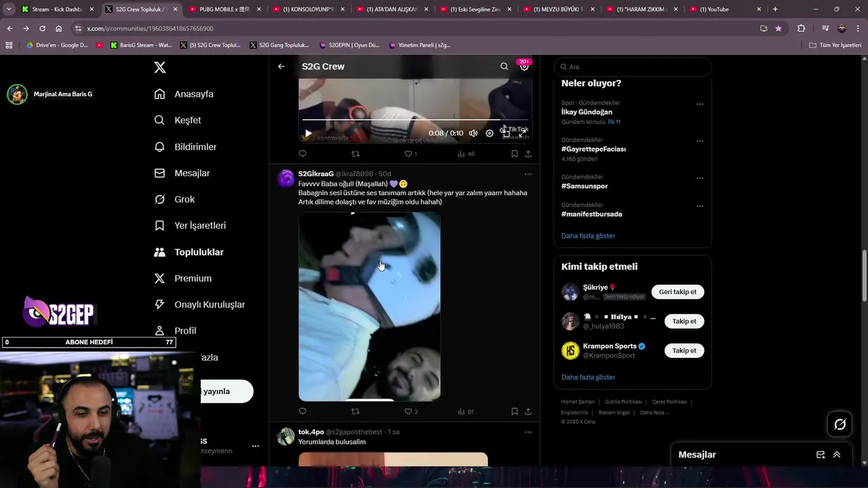Screen dimensions: 868x488
Task: Open options for İlkay Gündoğan trend
Action: 700,104
